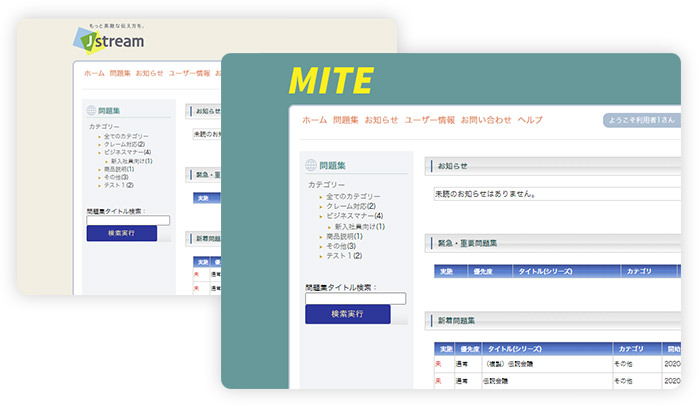698x406 pixels.
Task: Select 商品説明(1) in Jstream sidebar
Action: [x=119, y=169]
